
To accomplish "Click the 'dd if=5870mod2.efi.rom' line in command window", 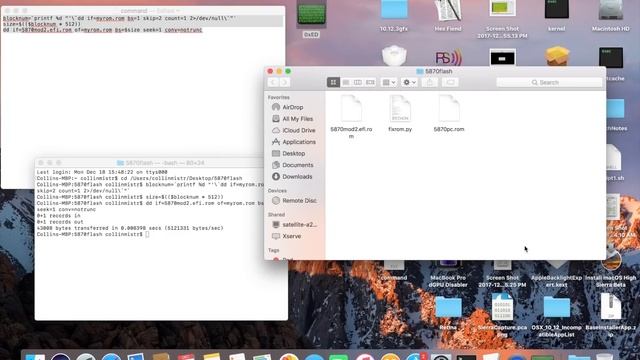I will 102,30.
